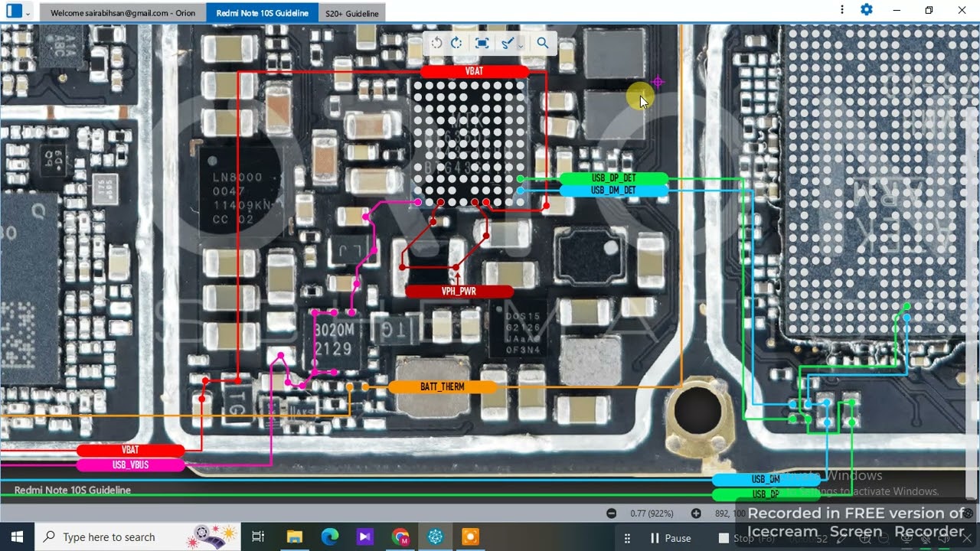Open the sidebar panel toggle icon
This screenshot has height=551, width=980.
[x=14, y=11]
